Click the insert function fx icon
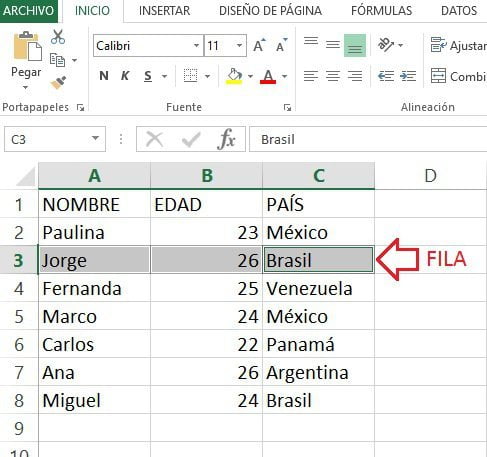487x457 pixels. [226, 139]
